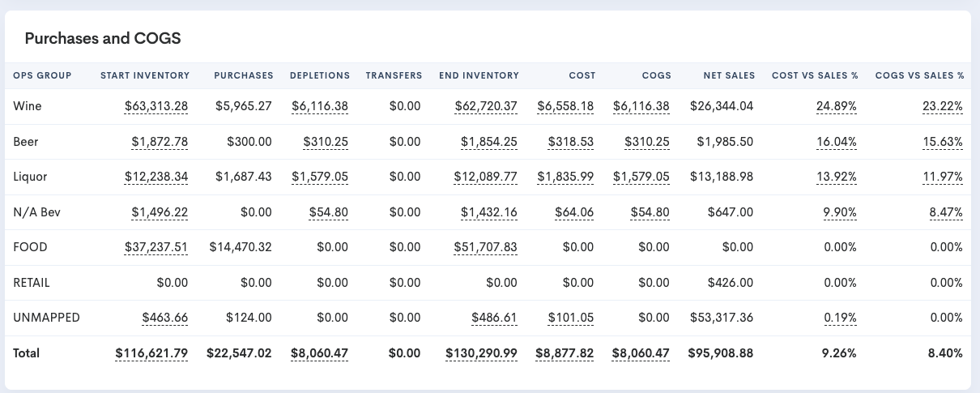Open total depletions $8,060.47 link

click(320, 353)
